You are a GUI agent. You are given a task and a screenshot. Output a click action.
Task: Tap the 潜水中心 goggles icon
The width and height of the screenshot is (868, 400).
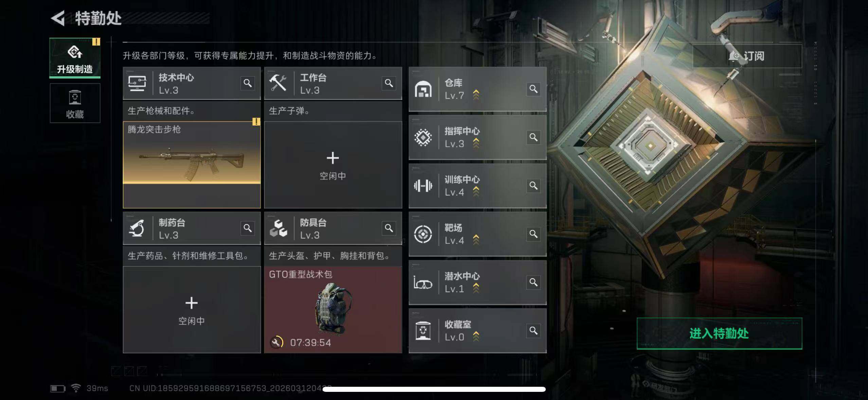[423, 283]
